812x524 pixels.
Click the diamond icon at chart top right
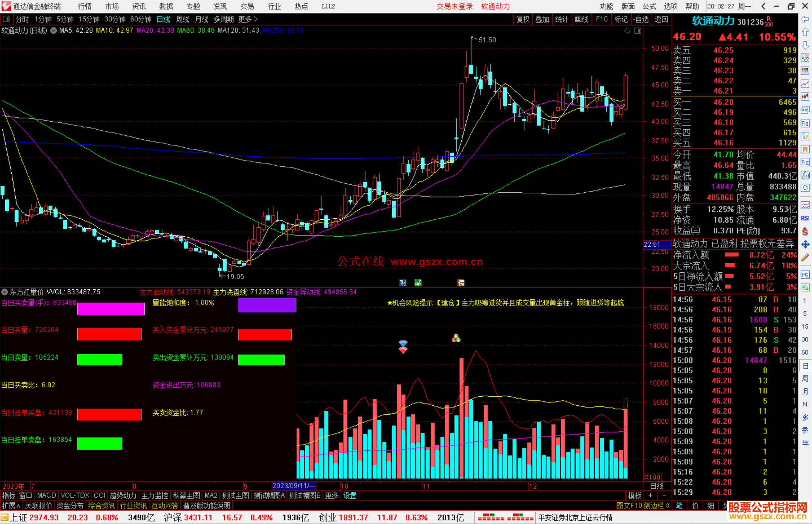coord(627,31)
